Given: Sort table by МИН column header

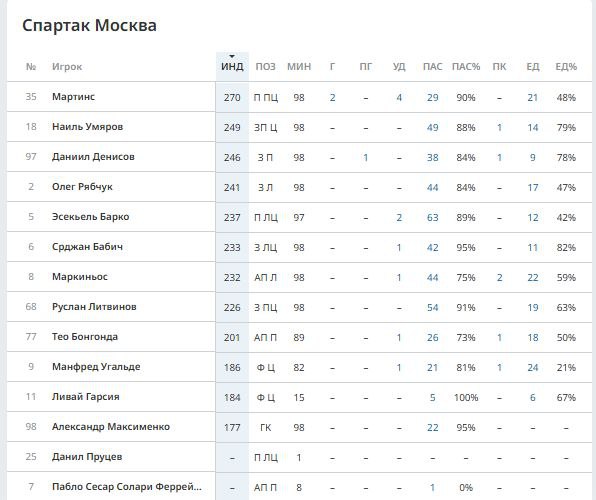Looking at the screenshot, I should pyautogui.click(x=299, y=67).
